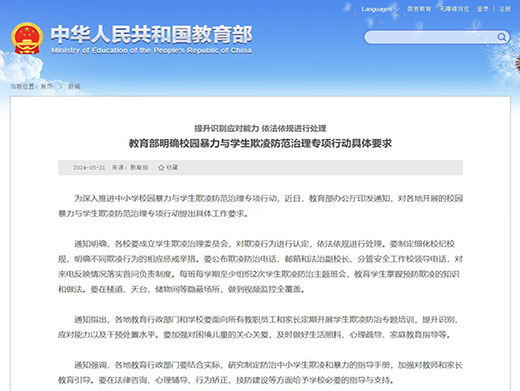520x391 pixels.
Task: Open the 微言教育 link
Action: 419,9
